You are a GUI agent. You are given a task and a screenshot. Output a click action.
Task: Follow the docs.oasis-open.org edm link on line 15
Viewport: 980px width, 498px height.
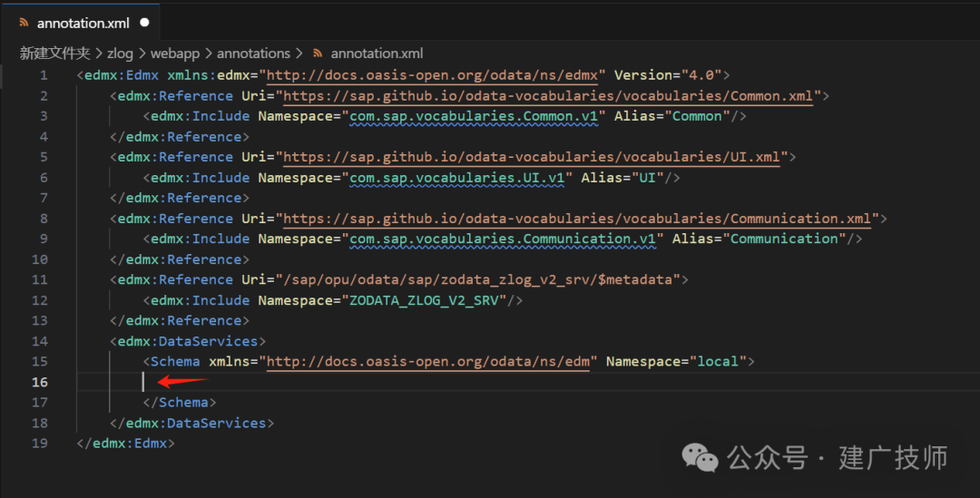click(x=428, y=361)
